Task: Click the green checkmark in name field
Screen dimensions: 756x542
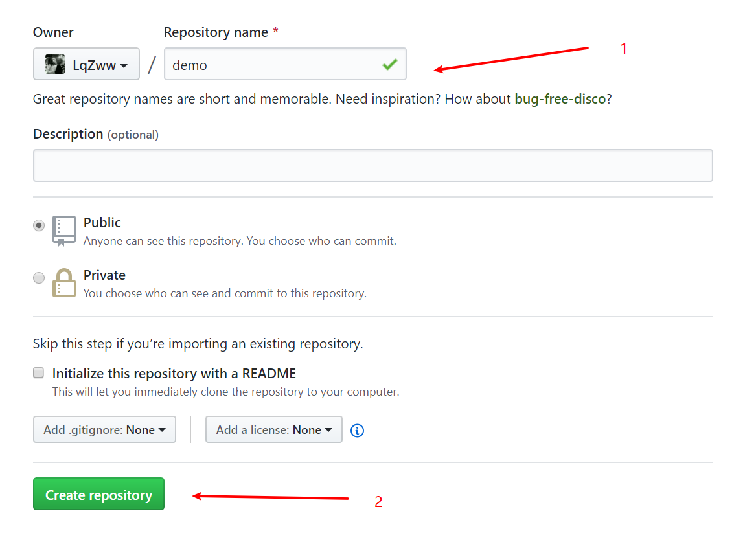Action: (x=389, y=64)
